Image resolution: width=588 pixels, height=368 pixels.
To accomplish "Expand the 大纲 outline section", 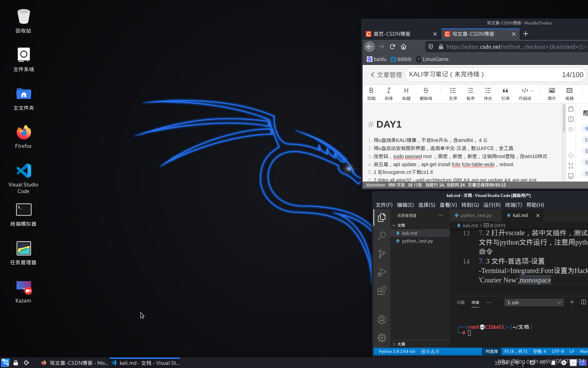I will tap(420, 344).
